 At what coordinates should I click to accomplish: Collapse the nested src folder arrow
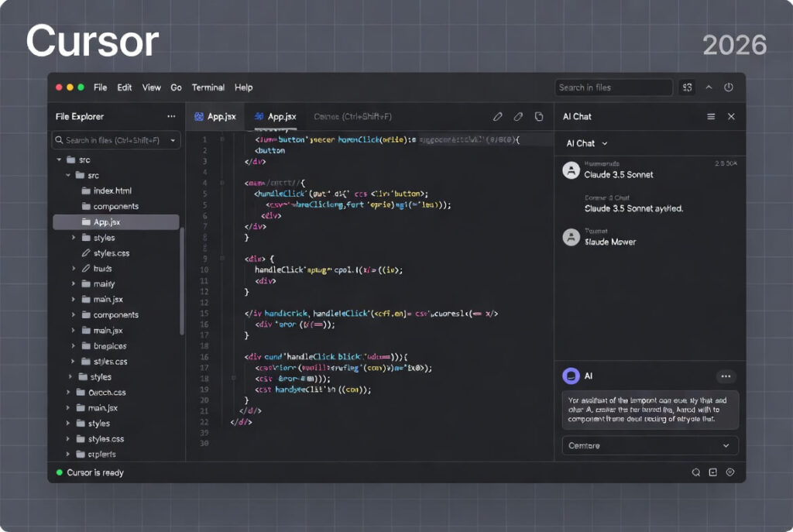[68, 176]
